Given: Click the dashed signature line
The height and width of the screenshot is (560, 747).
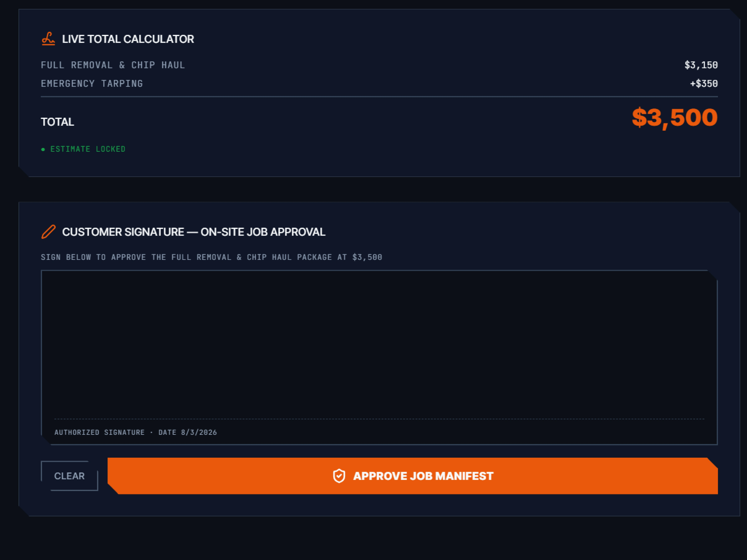Looking at the screenshot, I should 379,419.
